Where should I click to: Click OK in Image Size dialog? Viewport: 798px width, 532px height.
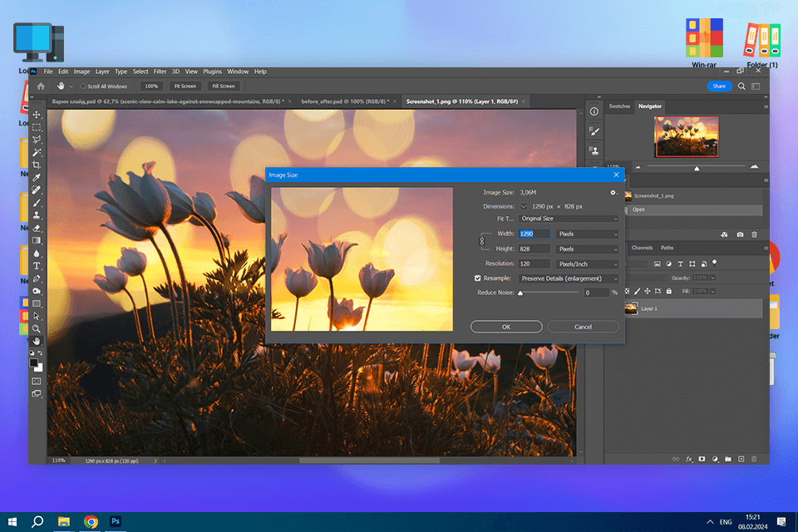[x=506, y=327]
